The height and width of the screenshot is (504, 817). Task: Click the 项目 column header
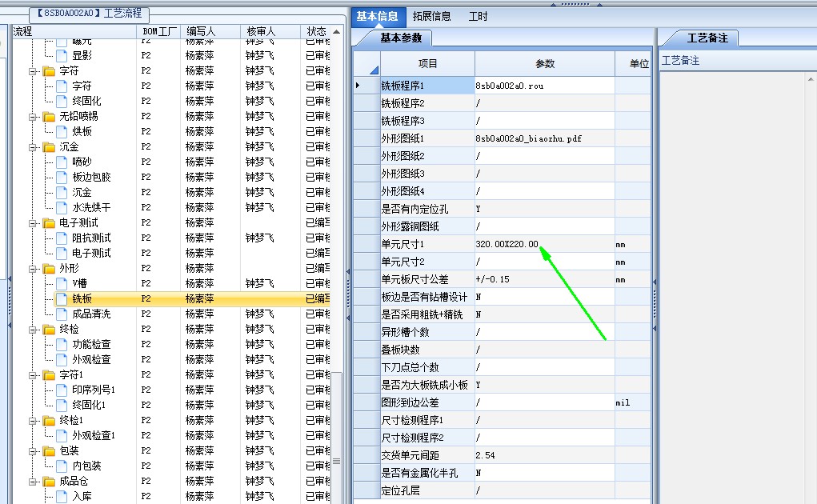tap(427, 63)
